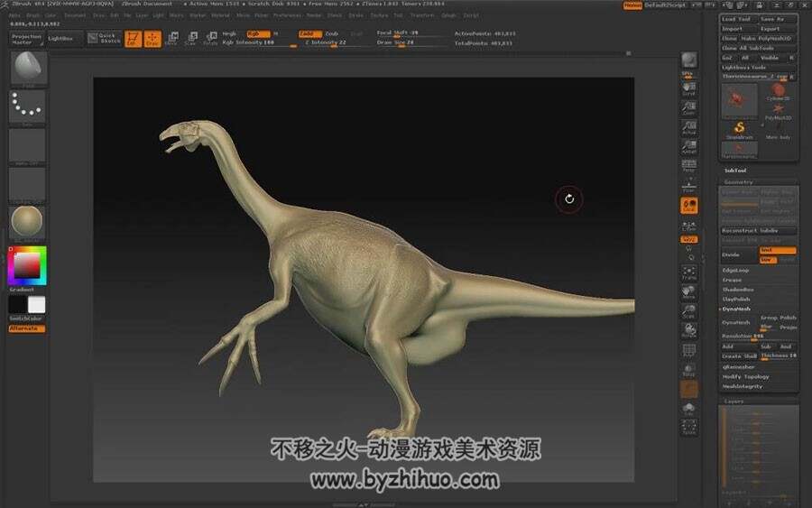Open the stroke type dots selector
Viewport: 812px width, 508px height.
click(27, 106)
